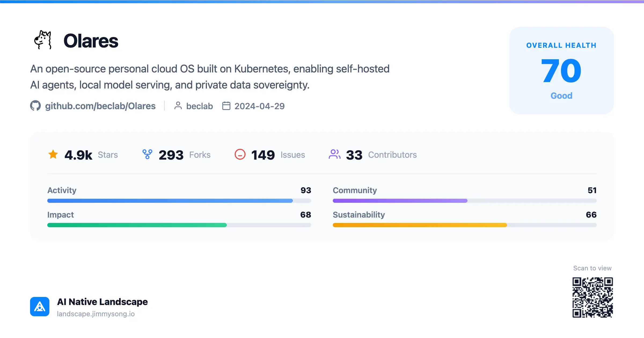The height and width of the screenshot is (338, 644).
Task: Click the Stars label
Action: tap(108, 155)
